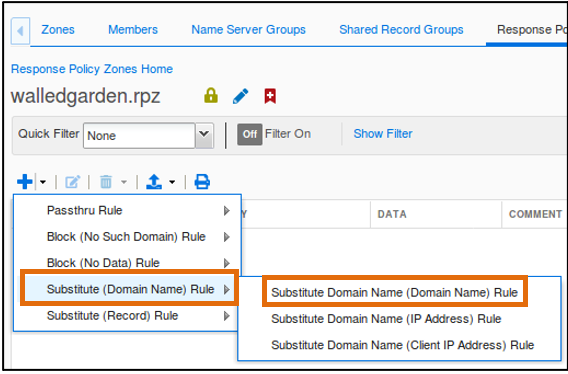Click the blue plus Add icon

tap(25, 182)
